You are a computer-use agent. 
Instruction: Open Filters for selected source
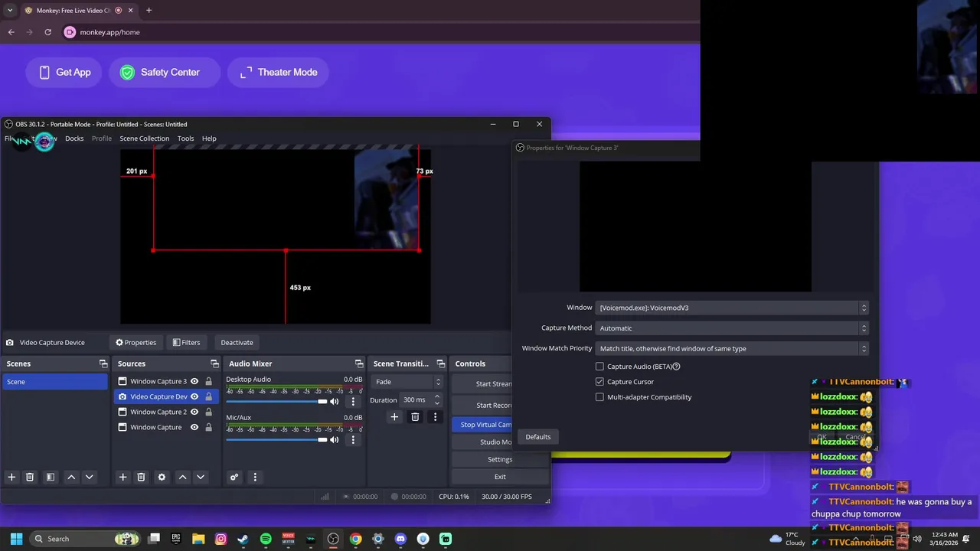[186, 342]
